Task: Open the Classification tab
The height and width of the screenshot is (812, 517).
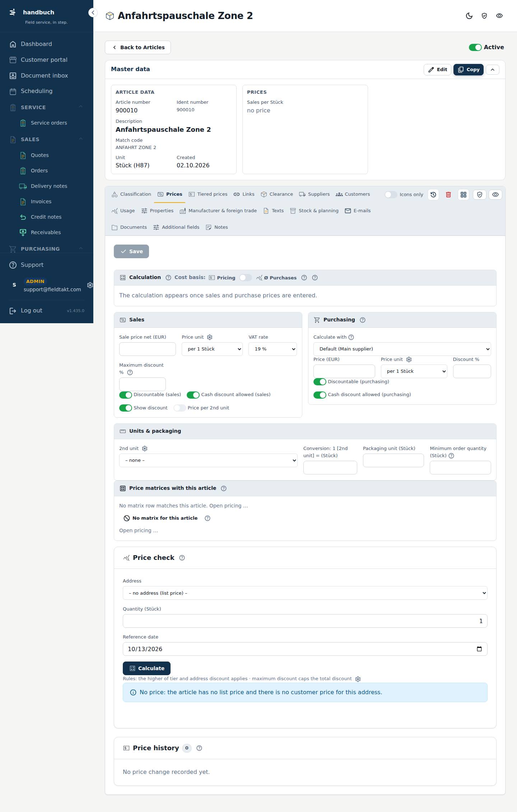Action: click(131, 194)
